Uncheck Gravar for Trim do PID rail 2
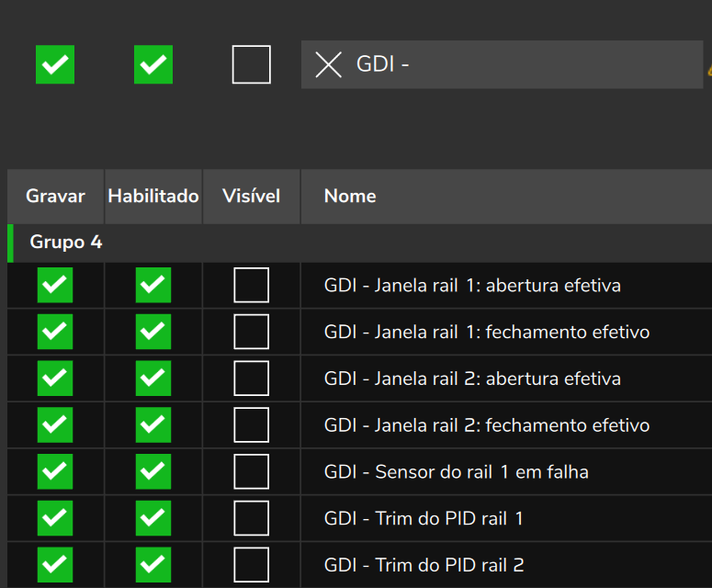 click(55, 565)
